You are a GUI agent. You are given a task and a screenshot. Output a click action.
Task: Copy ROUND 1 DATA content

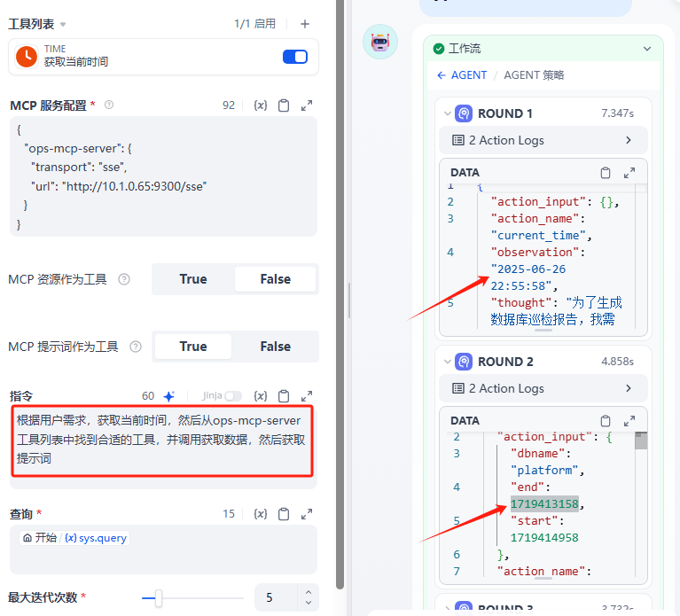pyautogui.click(x=606, y=173)
